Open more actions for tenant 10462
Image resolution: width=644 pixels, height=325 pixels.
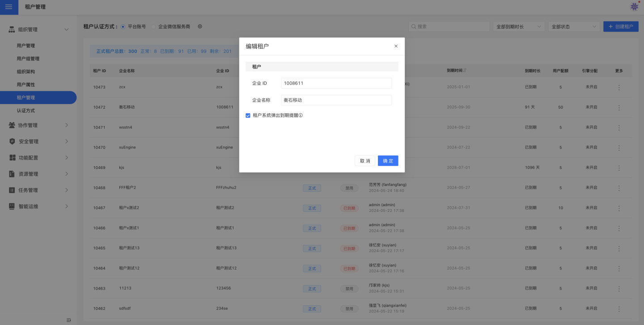[x=619, y=308]
